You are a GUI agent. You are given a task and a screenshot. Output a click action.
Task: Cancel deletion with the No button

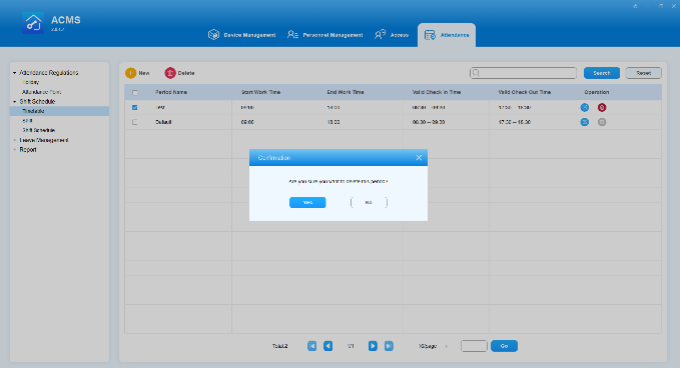tap(369, 202)
